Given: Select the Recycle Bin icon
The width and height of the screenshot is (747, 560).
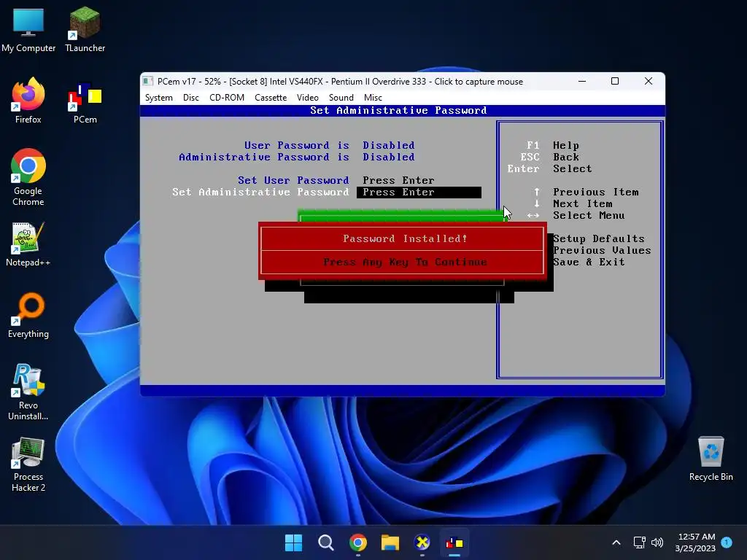Looking at the screenshot, I should click(x=711, y=458).
